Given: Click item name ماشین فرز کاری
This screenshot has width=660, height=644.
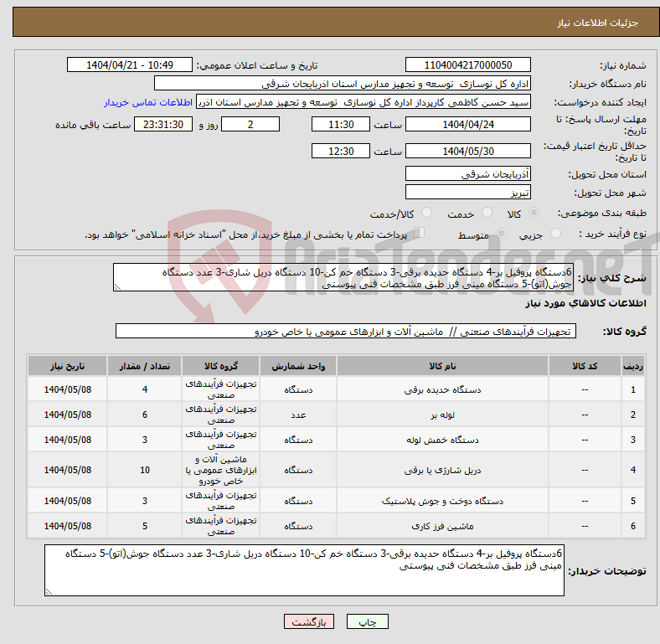Looking at the screenshot, I should 442,526.
